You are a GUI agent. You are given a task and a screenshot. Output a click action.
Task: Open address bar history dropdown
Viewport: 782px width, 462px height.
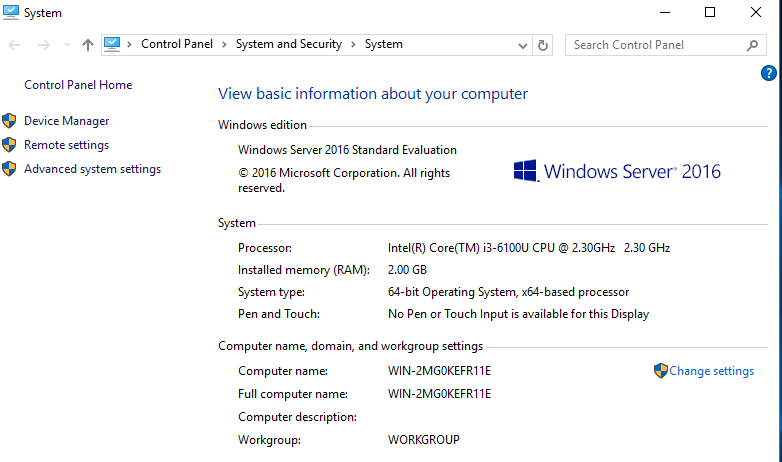click(x=523, y=46)
